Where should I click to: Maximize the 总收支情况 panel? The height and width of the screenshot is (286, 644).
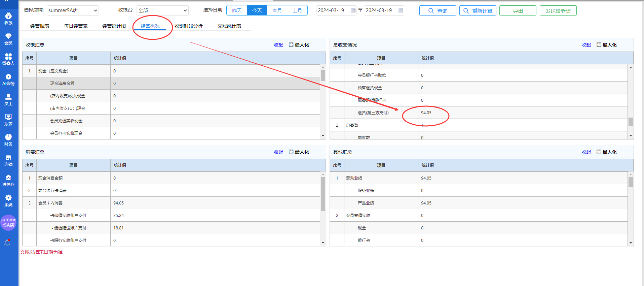coord(607,45)
